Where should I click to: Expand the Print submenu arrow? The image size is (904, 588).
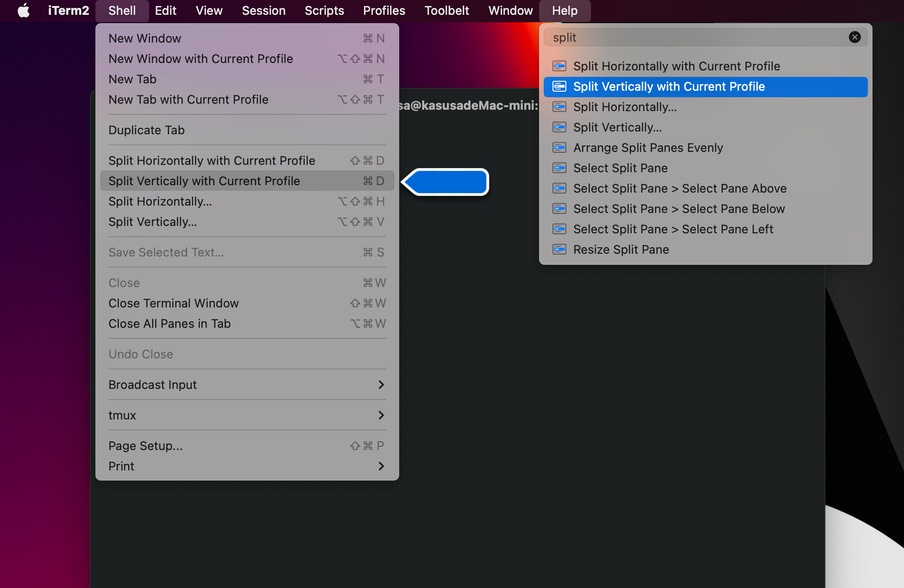pyautogui.click(x=381, y=466)
